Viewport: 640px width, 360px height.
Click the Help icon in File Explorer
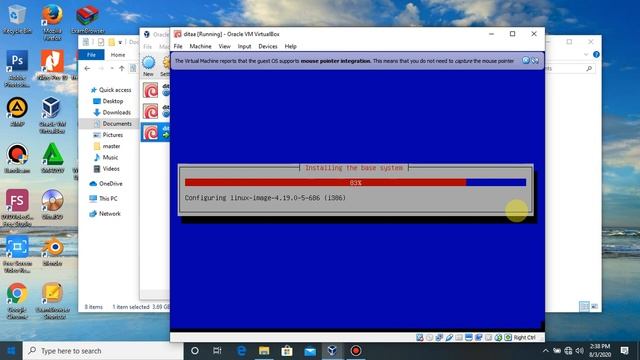[596, 54]
